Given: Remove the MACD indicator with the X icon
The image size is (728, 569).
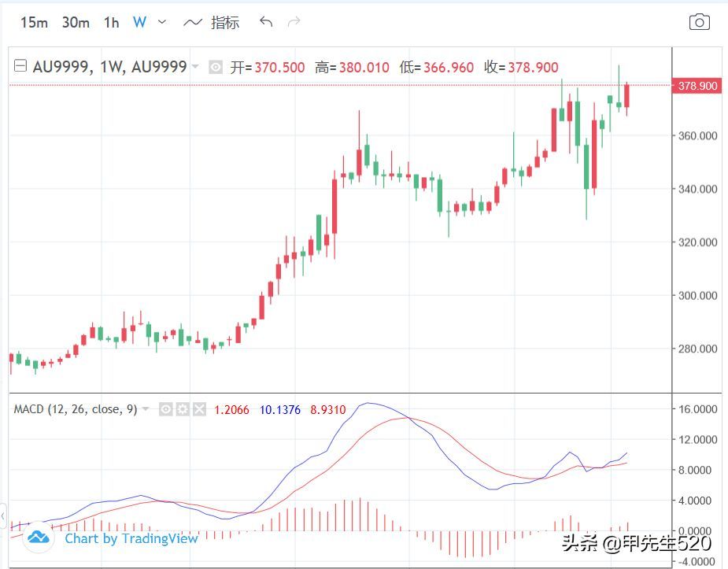Looking at the screenshot, I should pyautogui.click(x=199, y=409).
